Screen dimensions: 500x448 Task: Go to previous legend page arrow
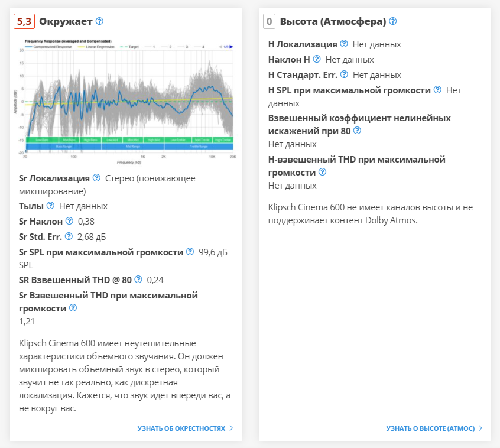pos(219,46)
